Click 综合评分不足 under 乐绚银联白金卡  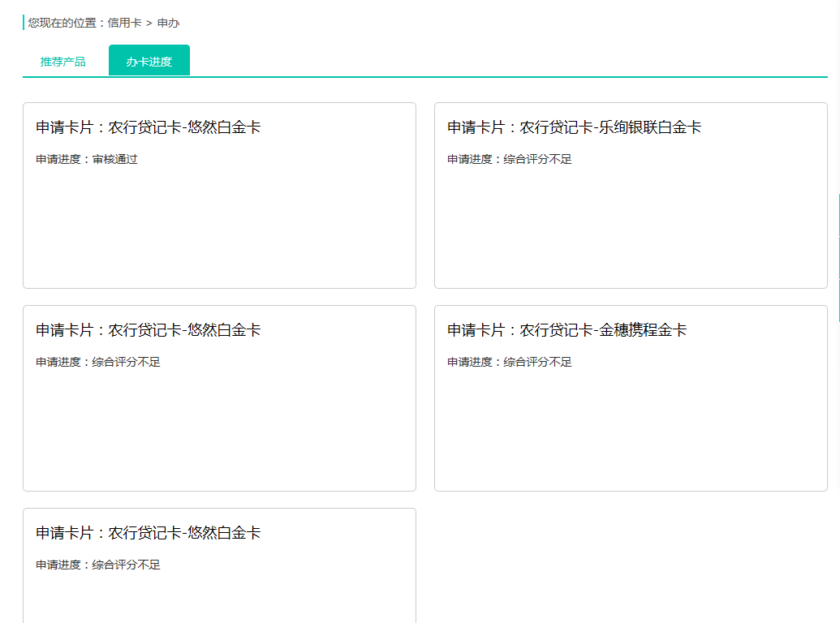(537, 160)
